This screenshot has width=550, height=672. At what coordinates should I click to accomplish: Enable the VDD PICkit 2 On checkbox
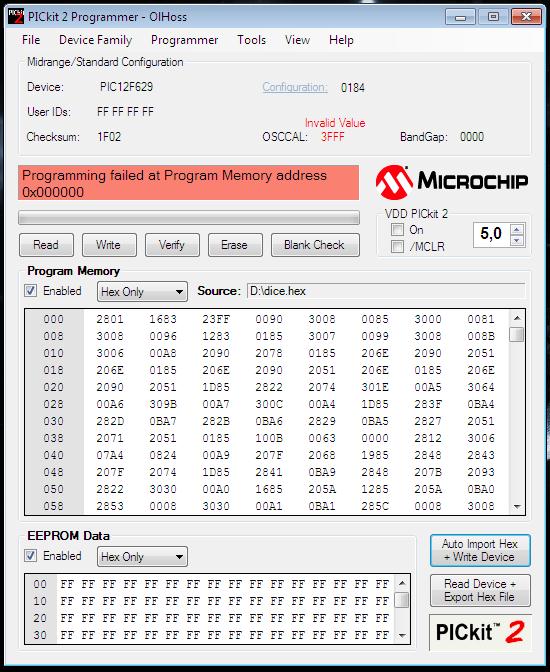point(397,230)
